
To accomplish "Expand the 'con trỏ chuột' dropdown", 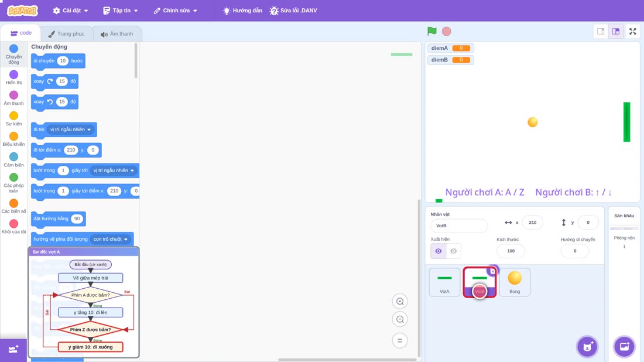I will (110, 239).
